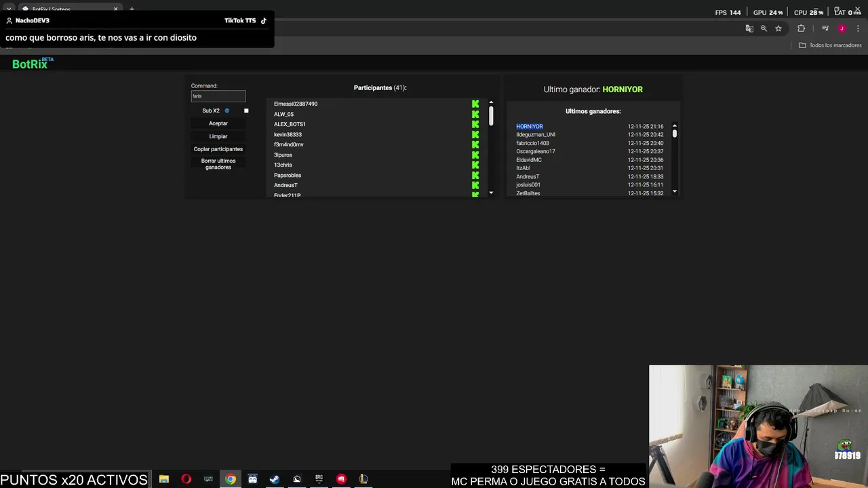Select participant f3rn4nd0mv

[x=289, y=144]
